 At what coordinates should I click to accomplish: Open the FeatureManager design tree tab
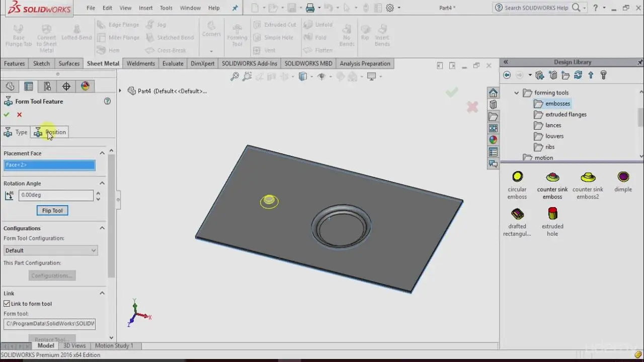pos(10,86)
